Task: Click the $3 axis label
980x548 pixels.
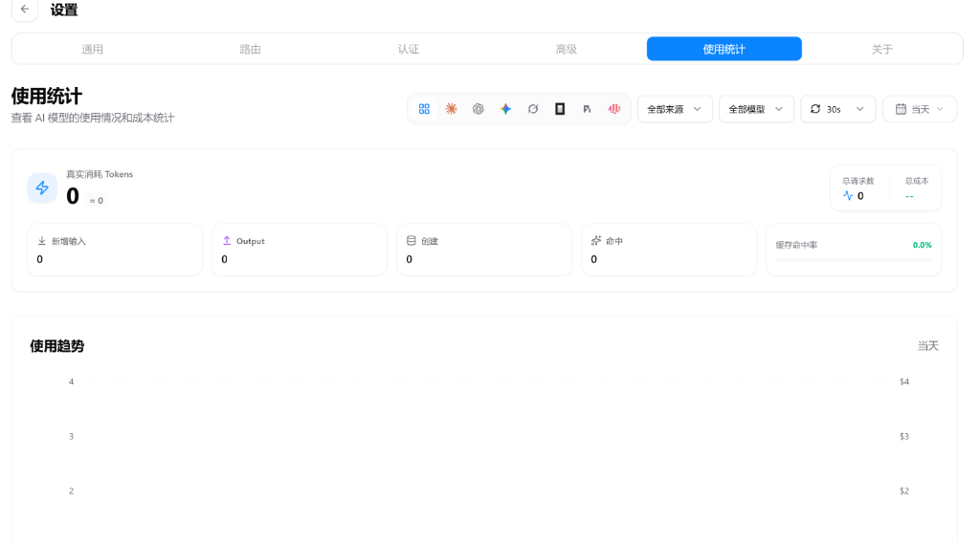Action: click(904, 437)
